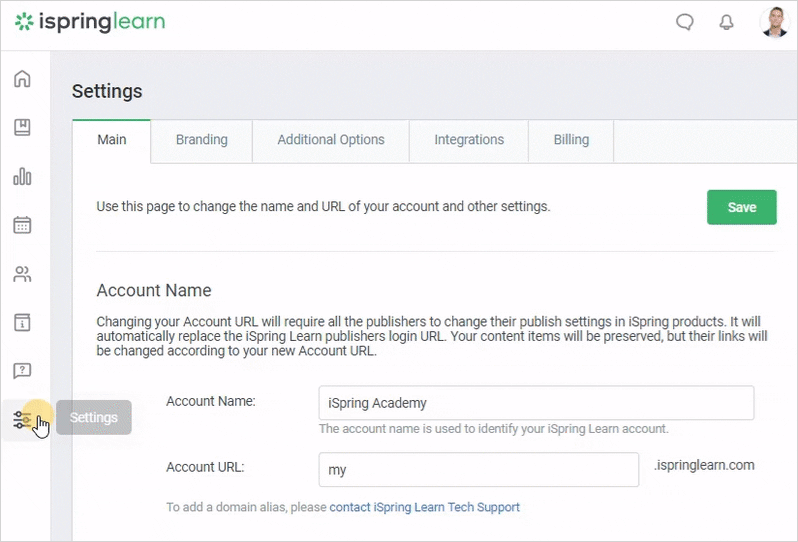Click the account name hint text below field
The height and width of the screenshot is (542, 798).
(x=494, y=429)
